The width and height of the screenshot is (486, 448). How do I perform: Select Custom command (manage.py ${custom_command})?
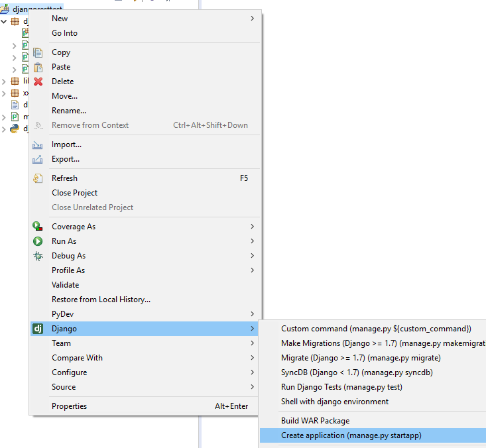point(373,329)
